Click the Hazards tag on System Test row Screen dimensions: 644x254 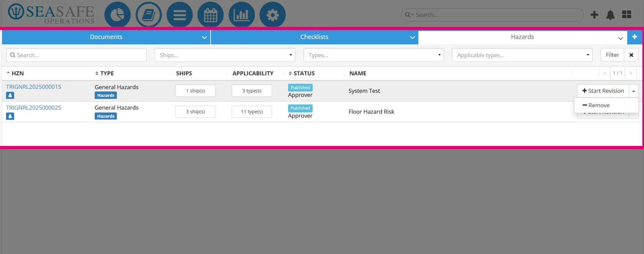[106, 95]
